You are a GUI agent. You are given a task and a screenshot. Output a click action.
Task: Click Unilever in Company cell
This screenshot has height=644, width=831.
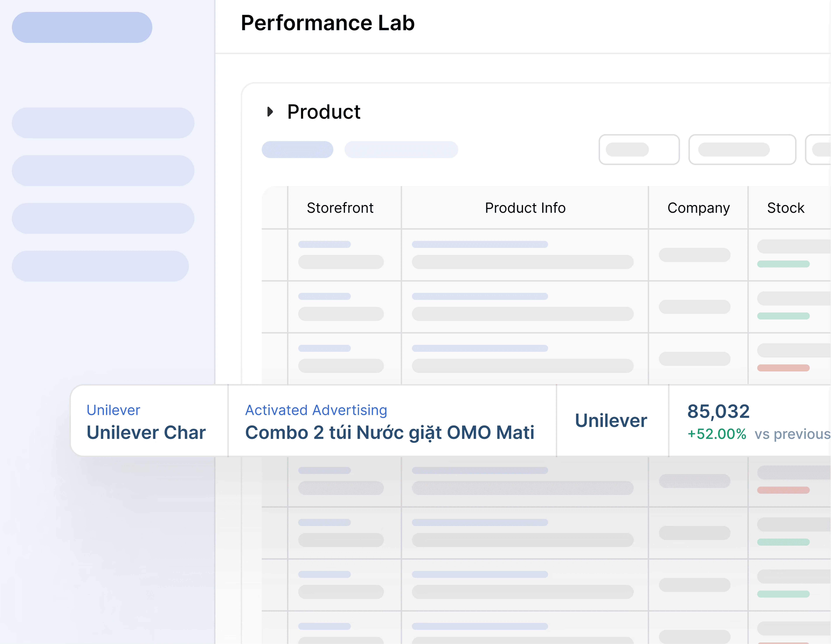[x=611, y=421]
